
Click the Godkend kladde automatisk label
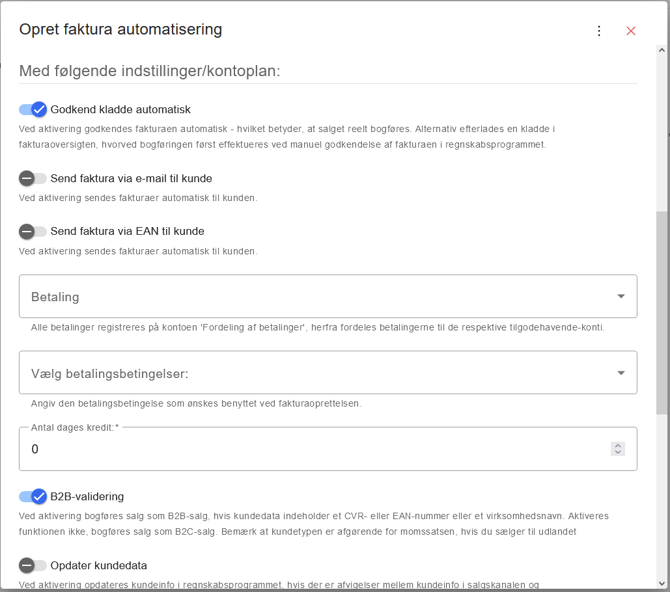click(120, 109)
